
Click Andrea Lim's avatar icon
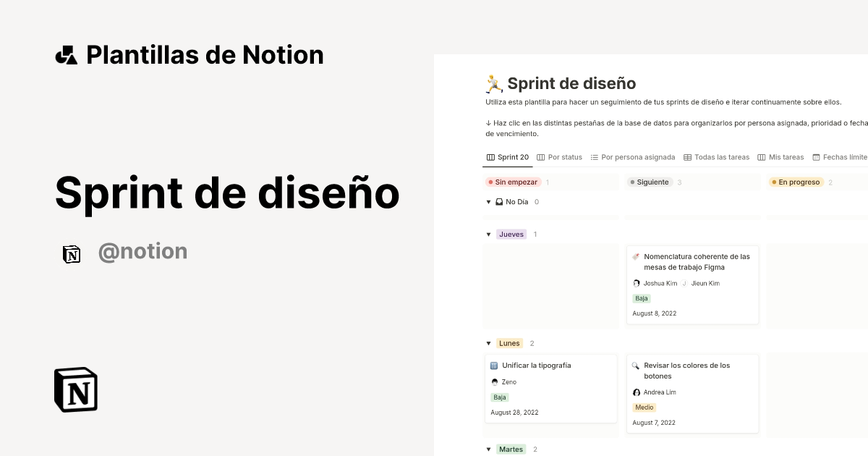coord(636,392)
